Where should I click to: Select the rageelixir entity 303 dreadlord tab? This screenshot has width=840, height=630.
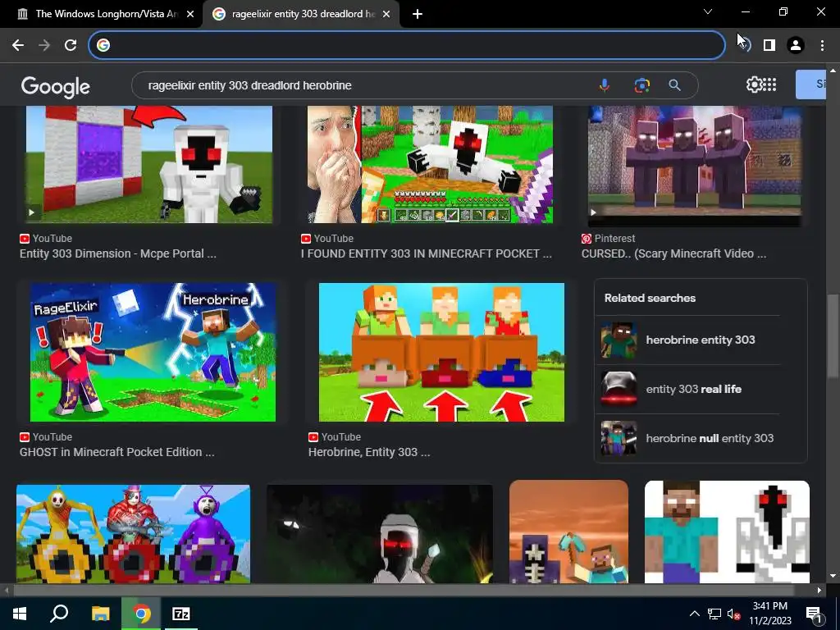[300, 14]
